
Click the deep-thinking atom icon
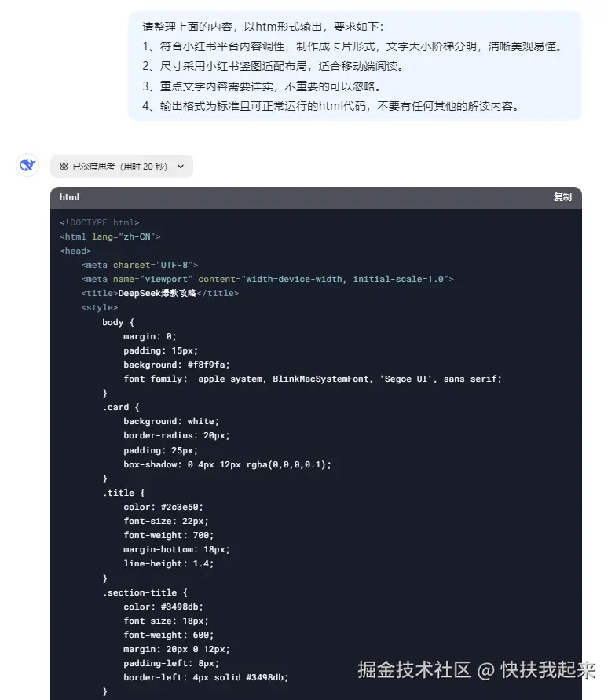pos(64,167)
